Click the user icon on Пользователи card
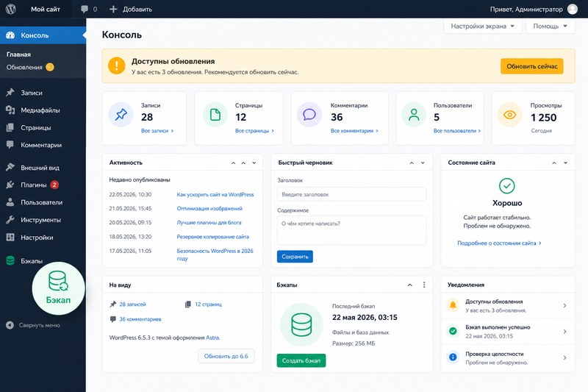Image resolution: width=588 pixels, height=392 pixels. point(414,115)
